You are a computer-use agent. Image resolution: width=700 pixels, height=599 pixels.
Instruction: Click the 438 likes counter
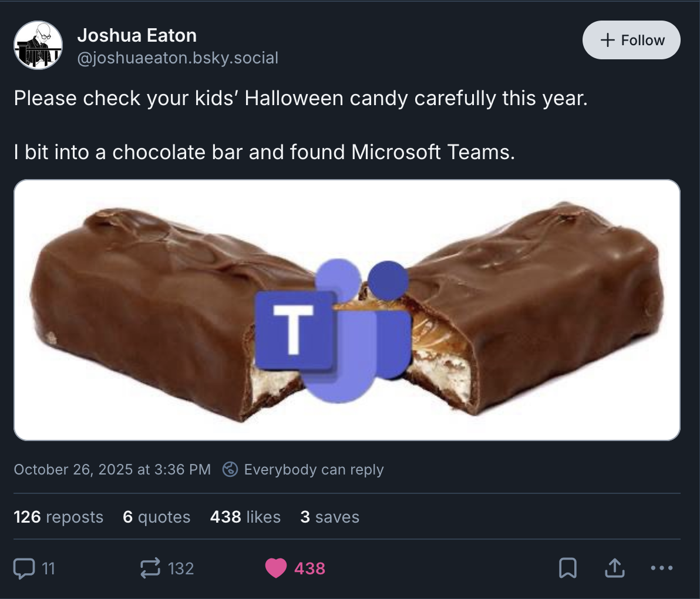(245, 517)
